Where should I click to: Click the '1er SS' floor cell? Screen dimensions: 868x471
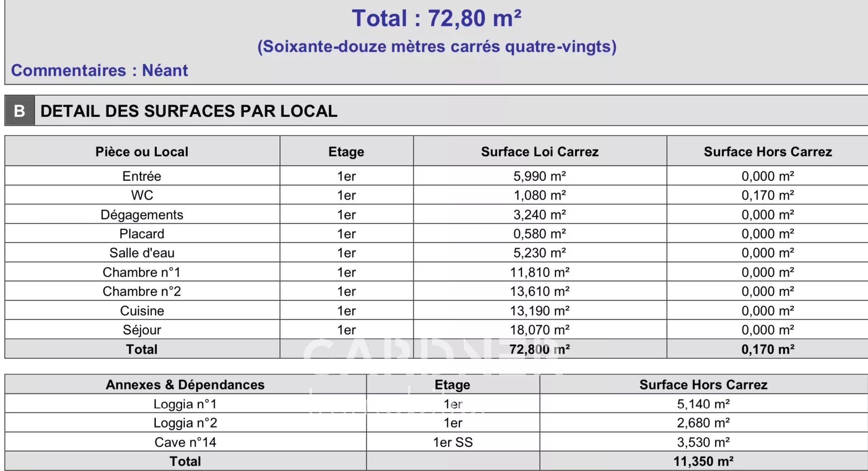pos(452,442)
